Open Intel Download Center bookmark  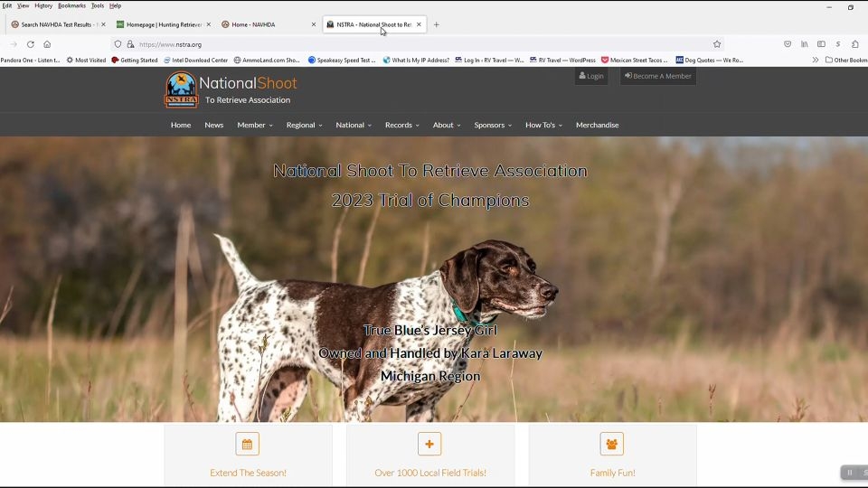click(x=195, y=60)
